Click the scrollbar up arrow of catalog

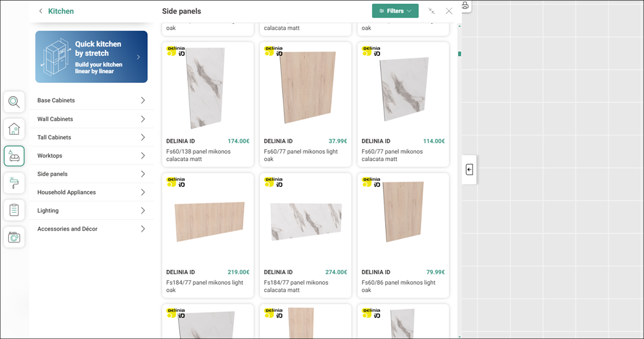pyautogui.click(x=459, y=26)
